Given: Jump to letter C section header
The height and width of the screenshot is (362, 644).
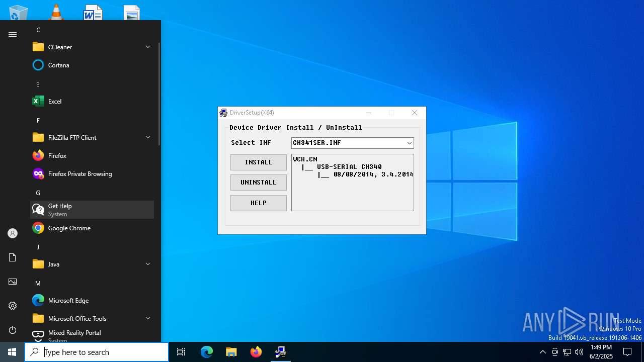Looking at the screenshot, I should point(38,30).
